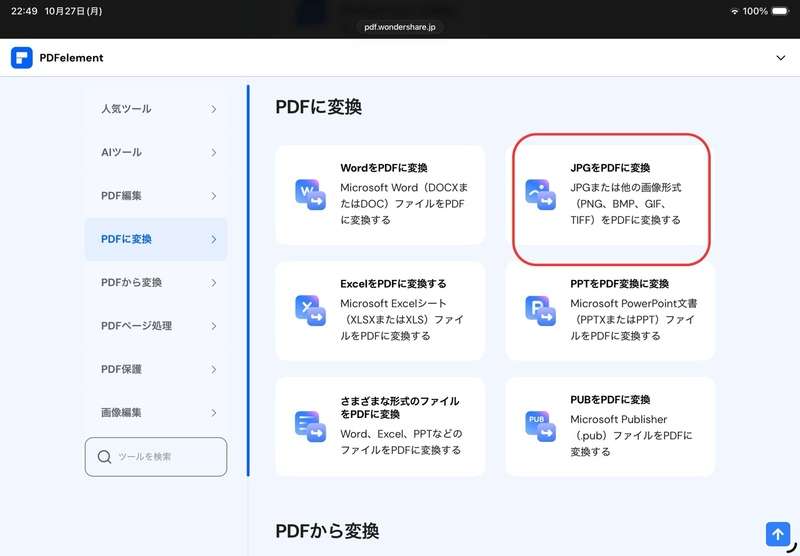The width and height of the screenshot is (800, 556).
Task: Click the PDFelement brand name text
Action: pos(71,58)
